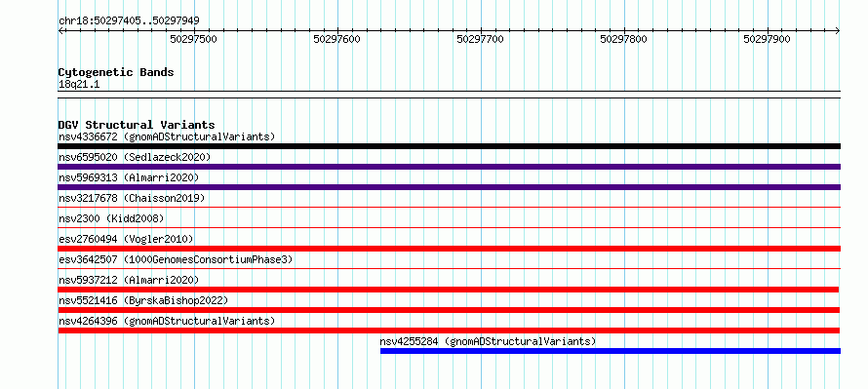
Task: Click ruler position 50297700
Action: (x=481, y=39)
